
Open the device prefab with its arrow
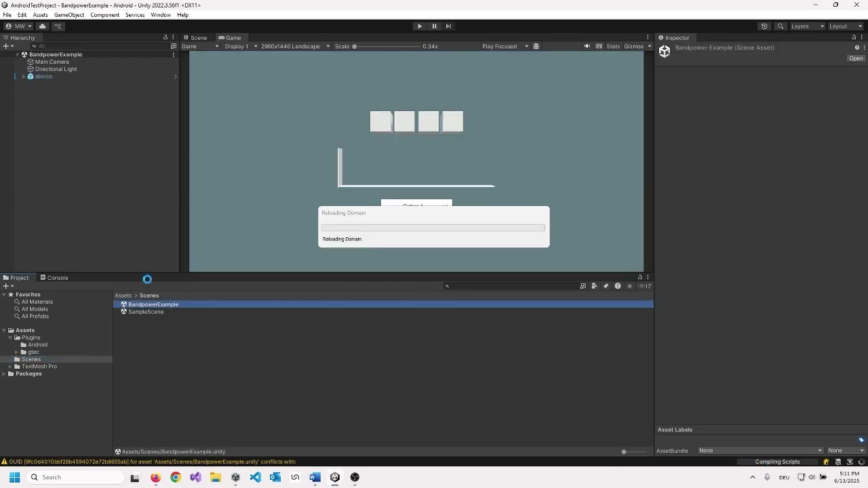(175, 77)
